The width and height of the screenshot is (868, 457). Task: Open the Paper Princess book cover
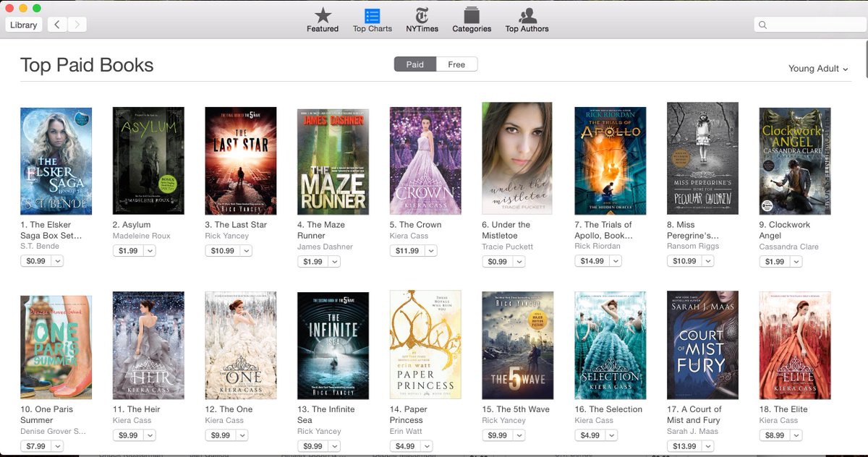425,346
